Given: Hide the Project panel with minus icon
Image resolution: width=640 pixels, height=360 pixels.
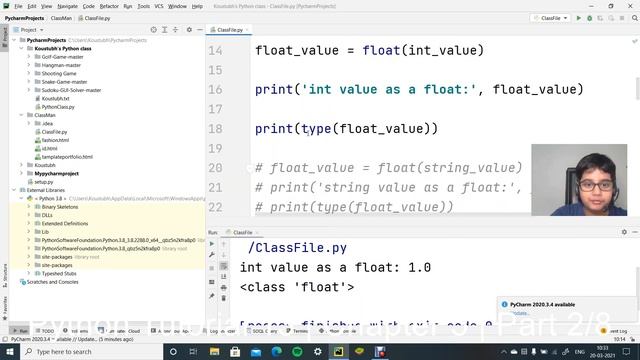Looking at the screenshot, I should (200, 30).
